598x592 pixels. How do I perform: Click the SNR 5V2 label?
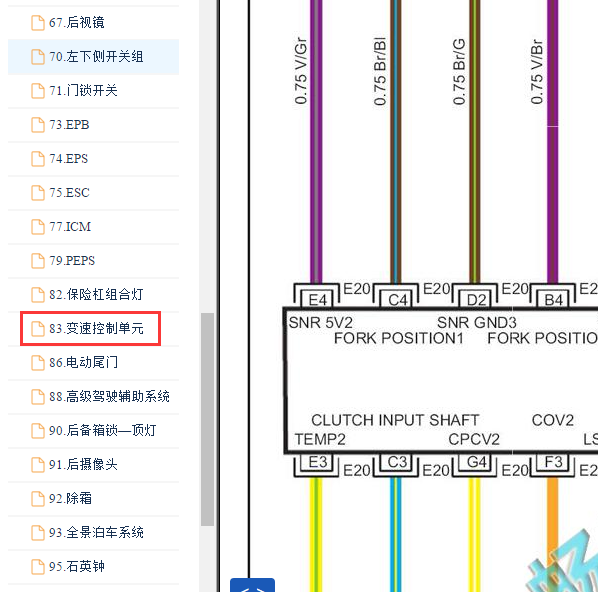[x=320, y=323]
